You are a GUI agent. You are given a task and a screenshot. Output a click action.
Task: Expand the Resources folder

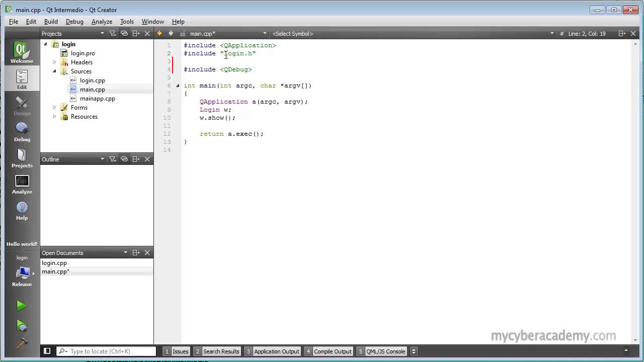(x=54, y=117)
